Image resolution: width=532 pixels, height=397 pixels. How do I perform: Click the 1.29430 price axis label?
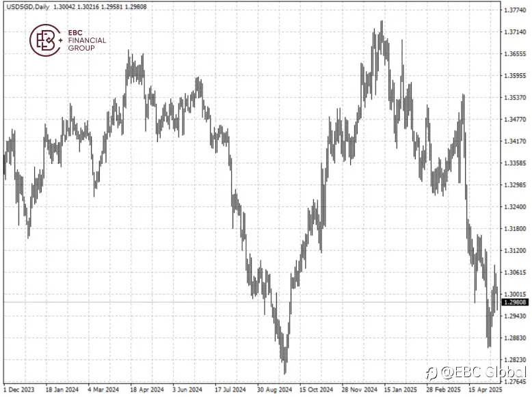coord(515,316)
